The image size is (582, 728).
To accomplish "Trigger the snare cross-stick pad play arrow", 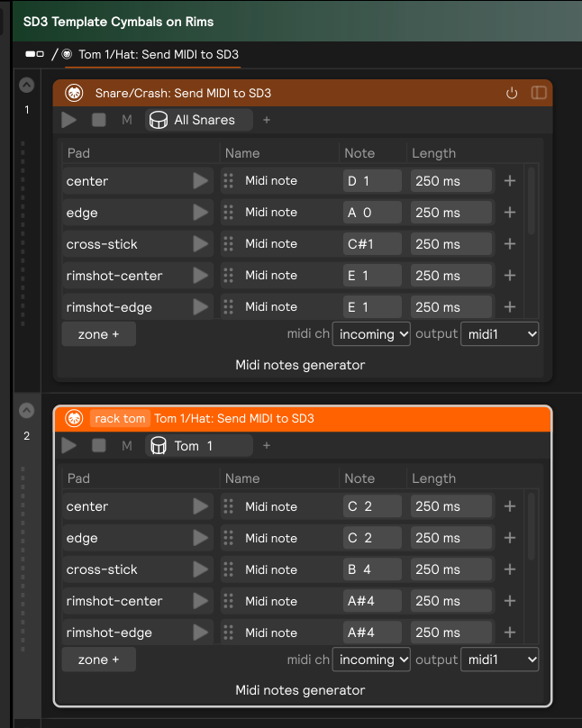I will [200, 244].
